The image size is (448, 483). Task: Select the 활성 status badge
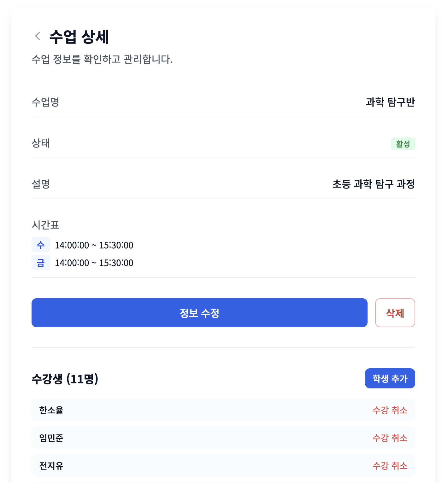(403, 143)
